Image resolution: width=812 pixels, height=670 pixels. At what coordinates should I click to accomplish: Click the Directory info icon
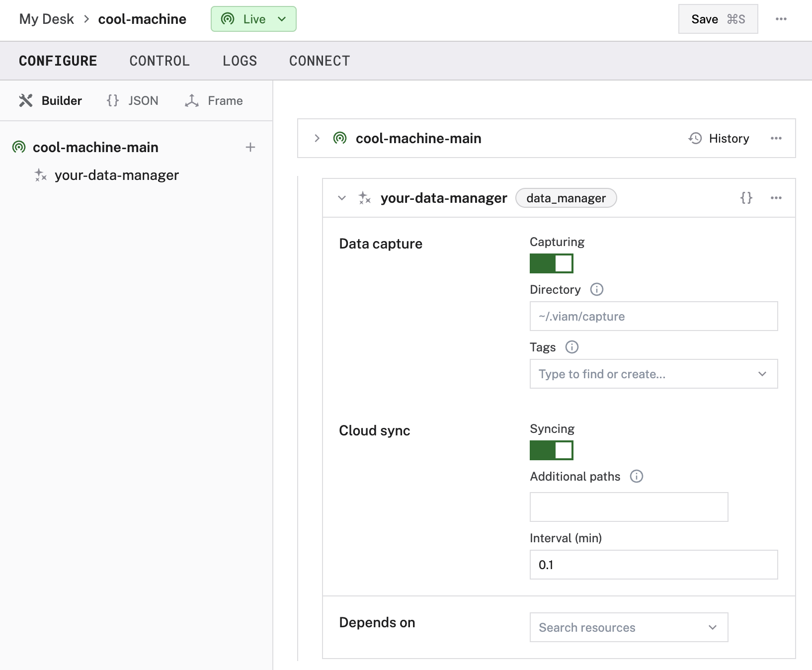tap(596, 289)
